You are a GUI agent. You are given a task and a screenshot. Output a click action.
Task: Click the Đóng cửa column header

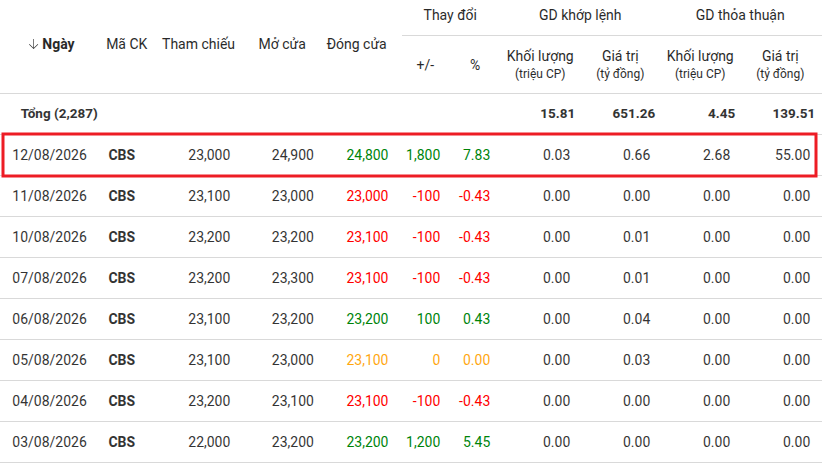pos(356,44)
